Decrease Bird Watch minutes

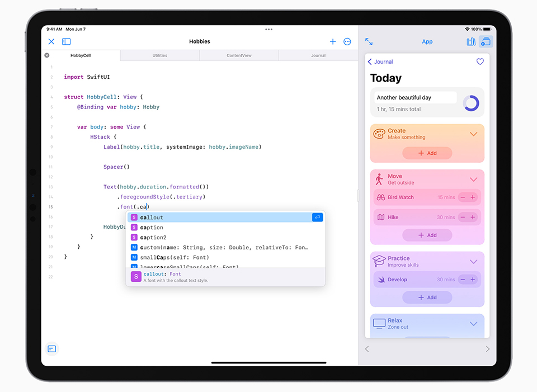tap(463, 197)
